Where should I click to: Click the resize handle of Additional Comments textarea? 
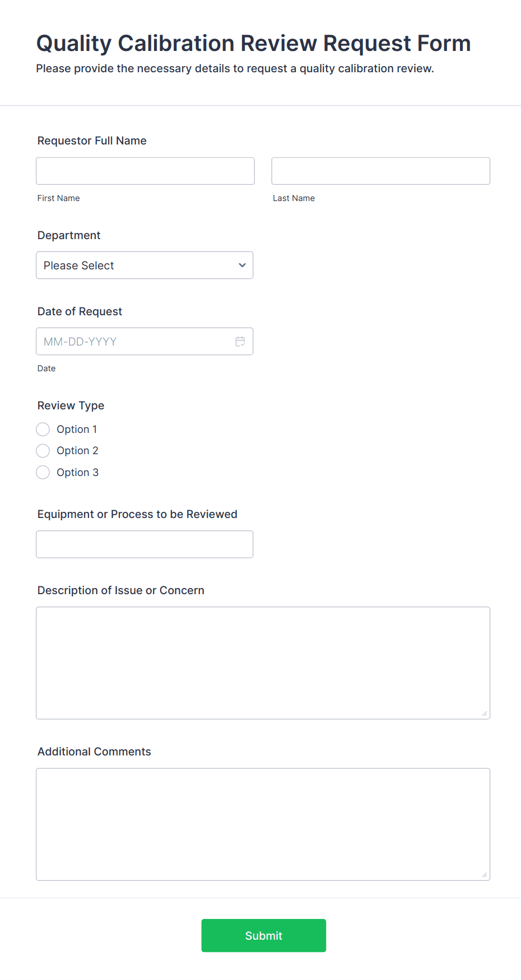(483, 874)
